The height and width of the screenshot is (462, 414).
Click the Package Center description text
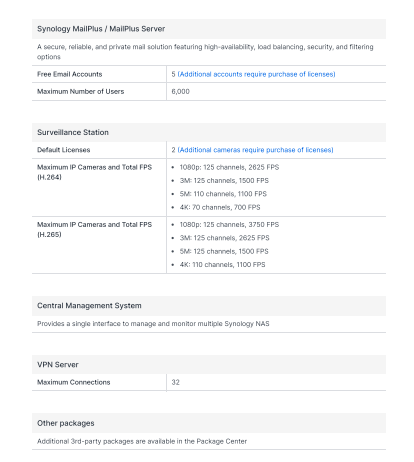click(x=142, y=441)
